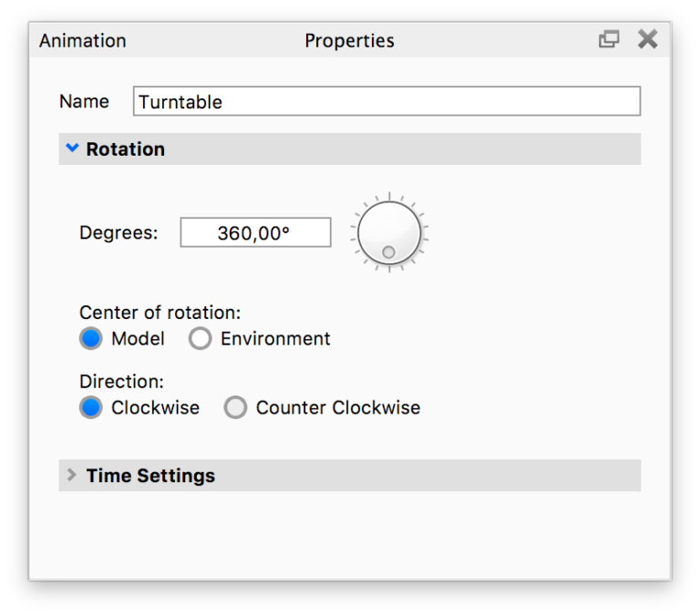Expand the Time Settings arrow
Viewport: 700px width, 616px height.
pos(72,475)
